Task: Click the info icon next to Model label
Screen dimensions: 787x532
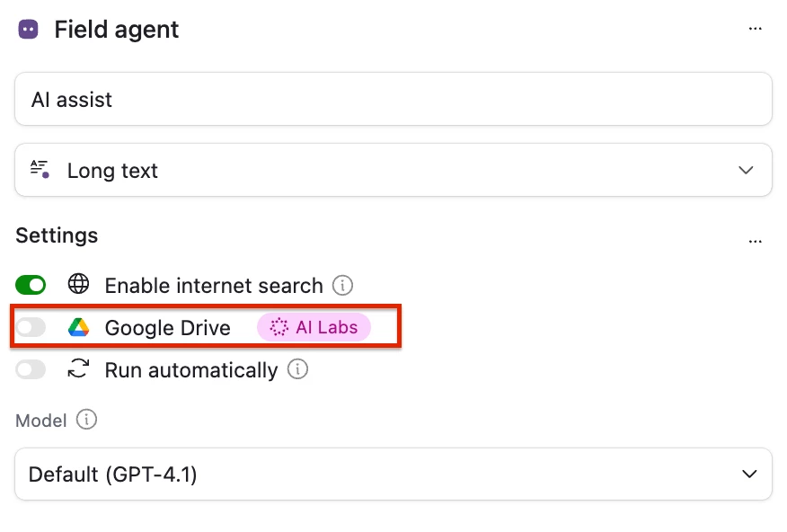Action: tap(86, 420)
